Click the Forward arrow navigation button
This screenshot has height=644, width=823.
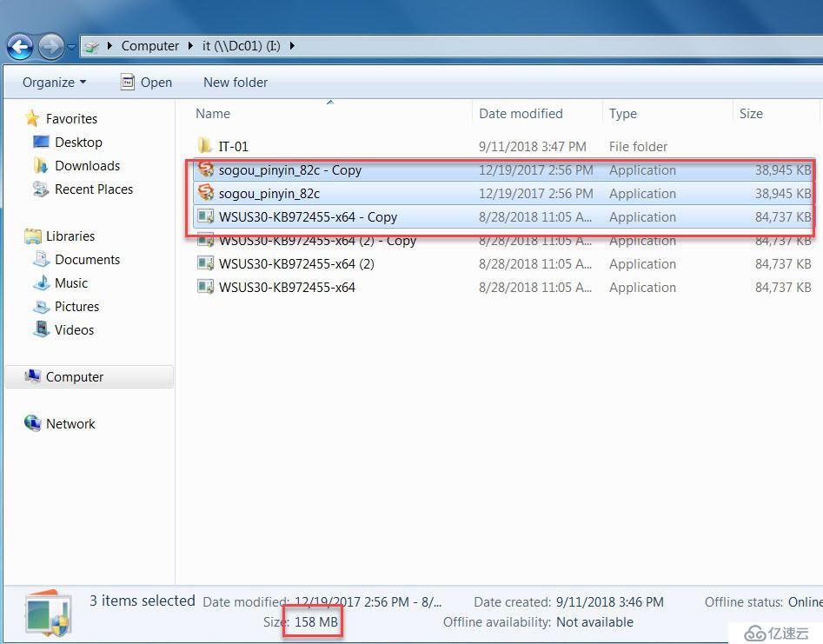(x=51, y=47)
